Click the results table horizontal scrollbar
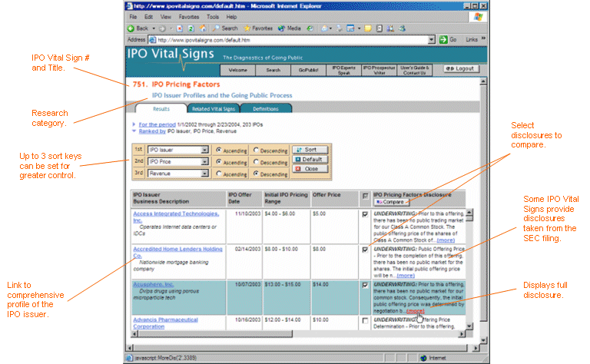590x364 pixels. 298,334
